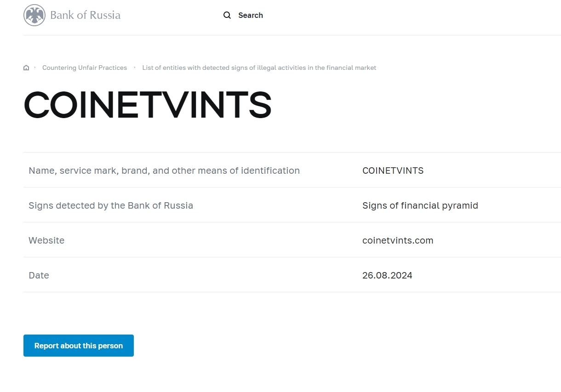The width and height of the screenshot is (561, 392).
Task: Select the COINETVINTS value in the table
Action: (393, 170)
